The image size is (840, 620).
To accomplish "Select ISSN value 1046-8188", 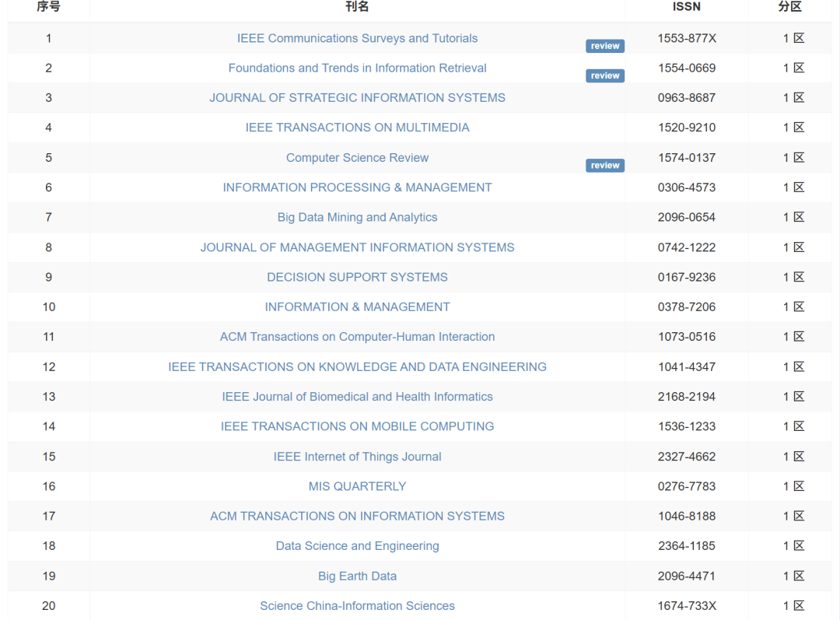I will click(x=687, y=516).
